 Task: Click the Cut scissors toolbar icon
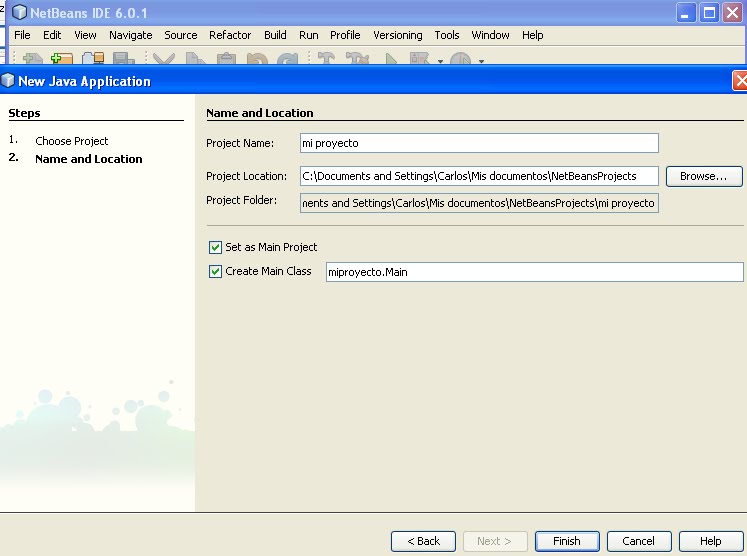[164, 59]
